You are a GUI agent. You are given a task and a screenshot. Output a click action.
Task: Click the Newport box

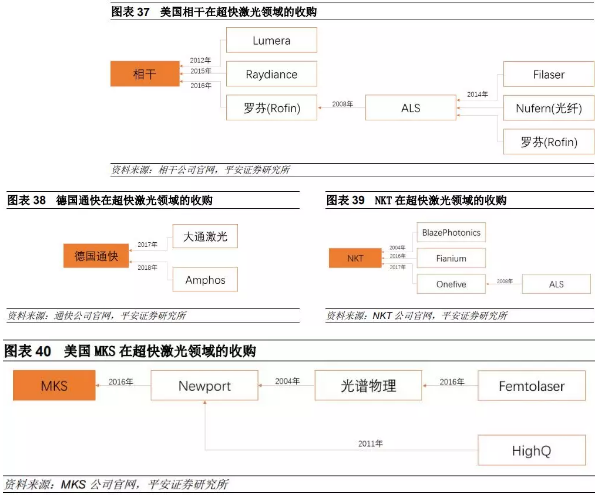(x=204, y=386)
